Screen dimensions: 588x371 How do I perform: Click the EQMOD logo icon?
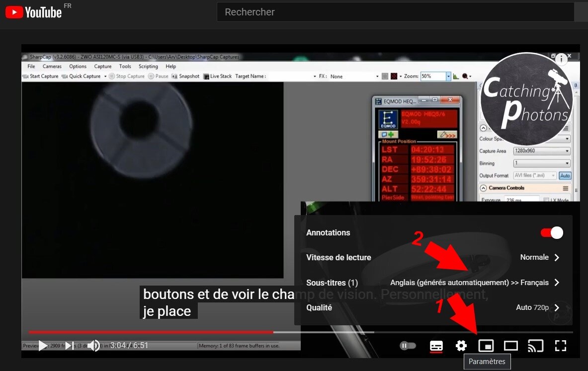[x=388, y=120]
